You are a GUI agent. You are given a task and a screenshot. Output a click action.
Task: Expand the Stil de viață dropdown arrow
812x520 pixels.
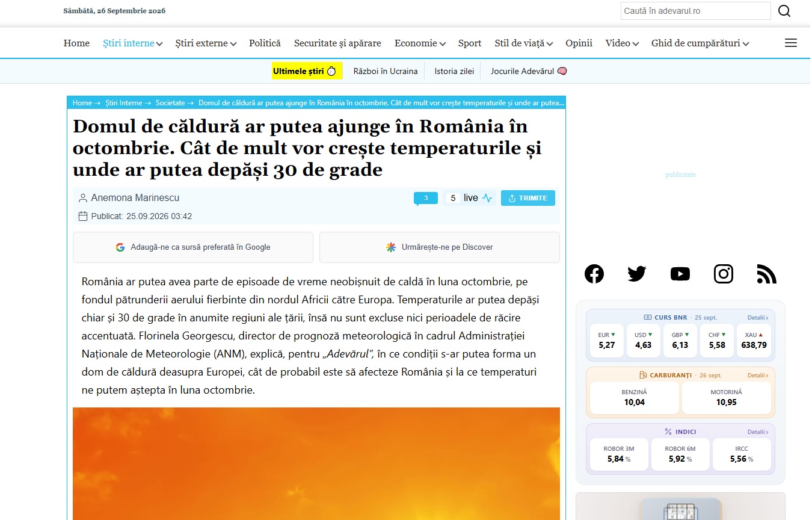click(550, 44)
